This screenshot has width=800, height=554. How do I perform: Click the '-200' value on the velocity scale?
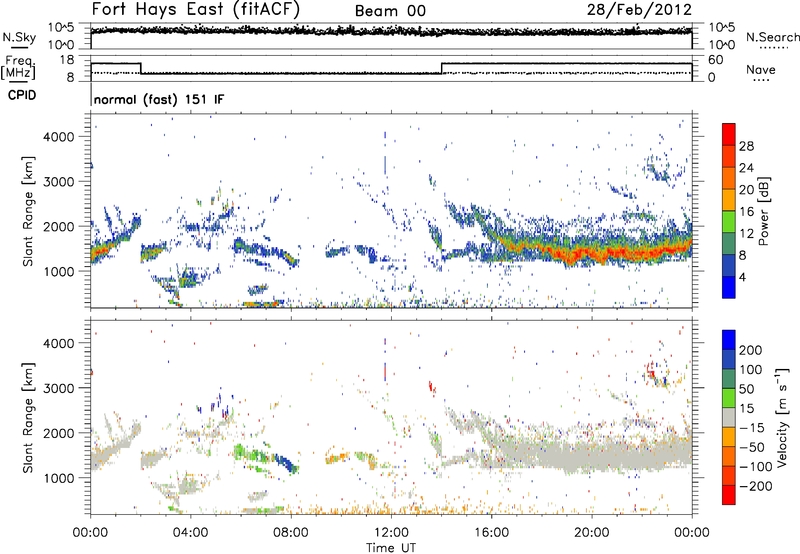756,486
